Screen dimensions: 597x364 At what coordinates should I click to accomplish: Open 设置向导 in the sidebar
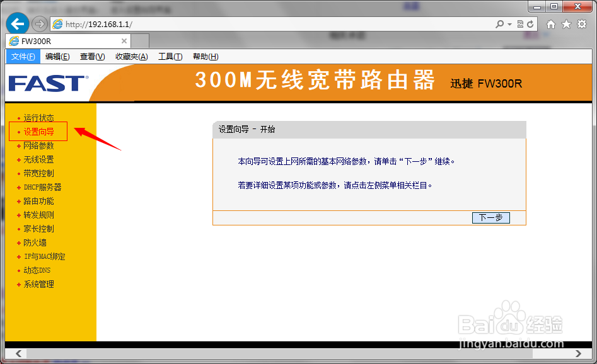click(x=38, y=132)
